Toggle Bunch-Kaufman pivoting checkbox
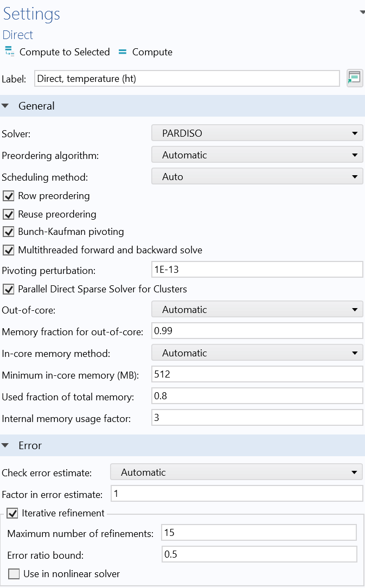 coord(9,232)
